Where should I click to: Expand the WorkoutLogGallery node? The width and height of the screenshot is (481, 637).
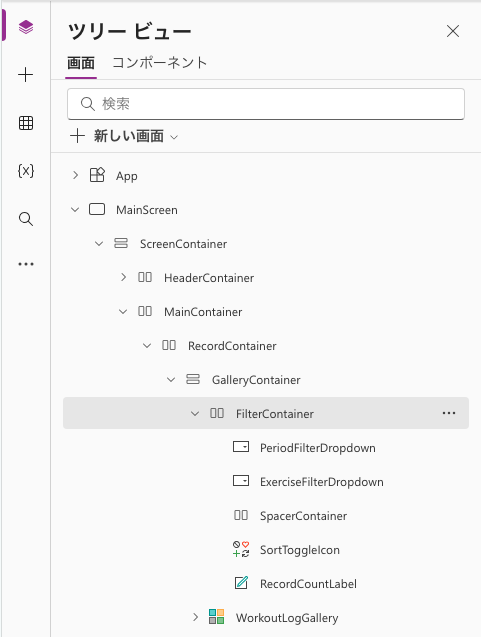pos(195,617)
